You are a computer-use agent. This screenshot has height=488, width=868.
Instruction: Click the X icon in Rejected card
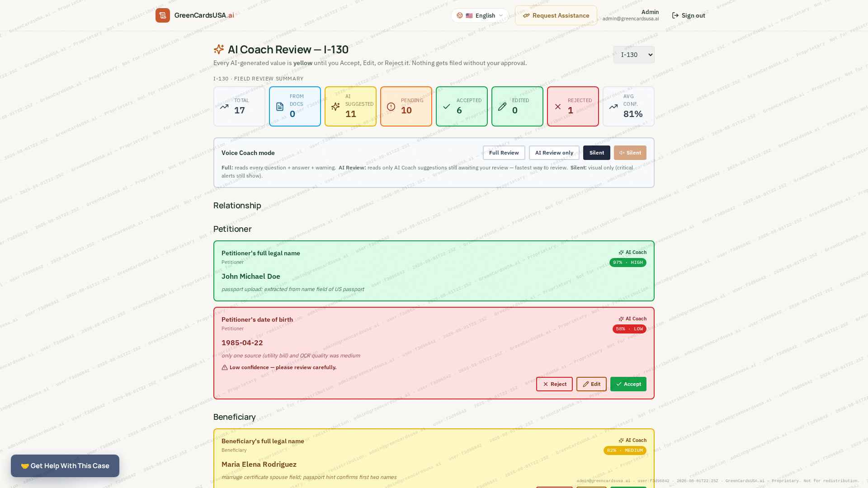coord(558,107)
